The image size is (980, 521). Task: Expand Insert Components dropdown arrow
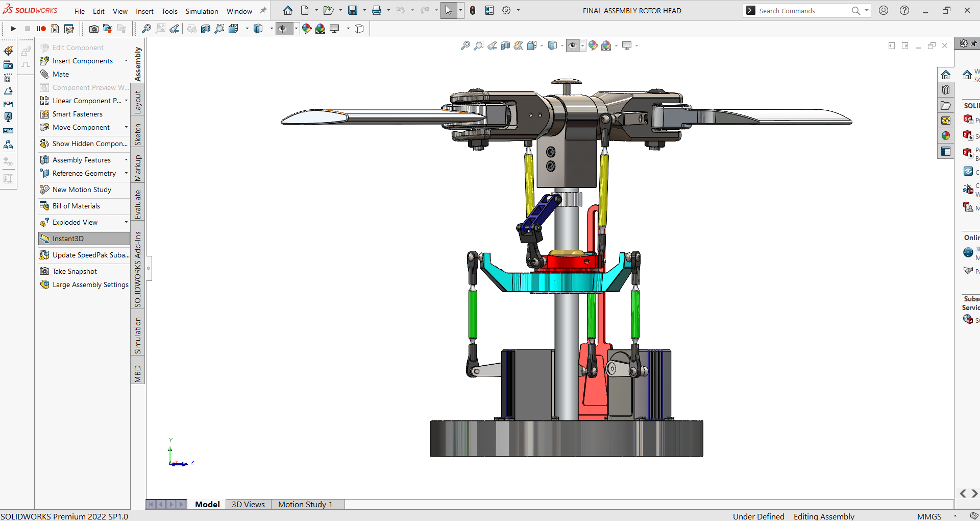[126, 61]
